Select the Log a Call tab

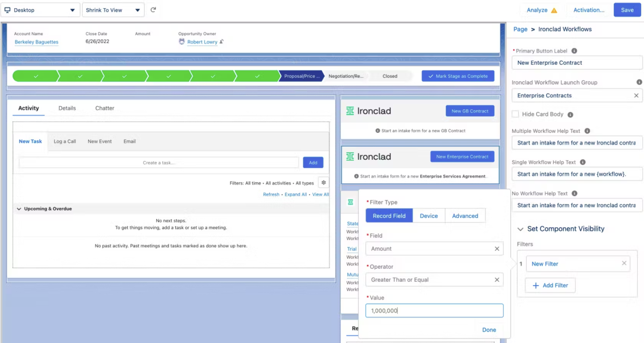coord(65,141)
